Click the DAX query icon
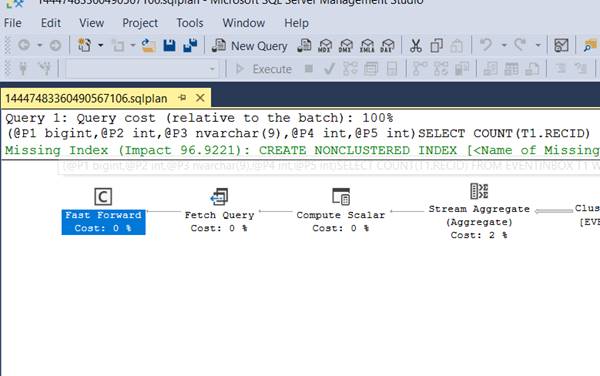 [387, 46]
